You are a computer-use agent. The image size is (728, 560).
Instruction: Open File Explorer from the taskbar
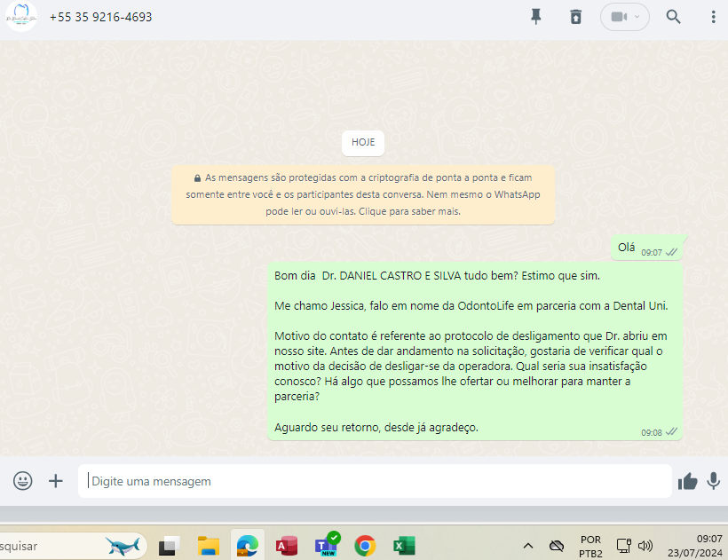tap(209, 546)
